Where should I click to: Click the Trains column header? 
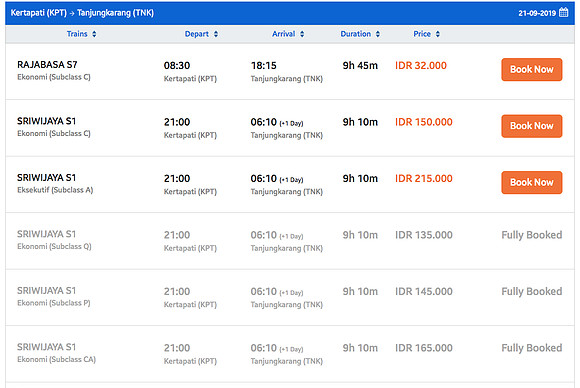pos(77,34)
